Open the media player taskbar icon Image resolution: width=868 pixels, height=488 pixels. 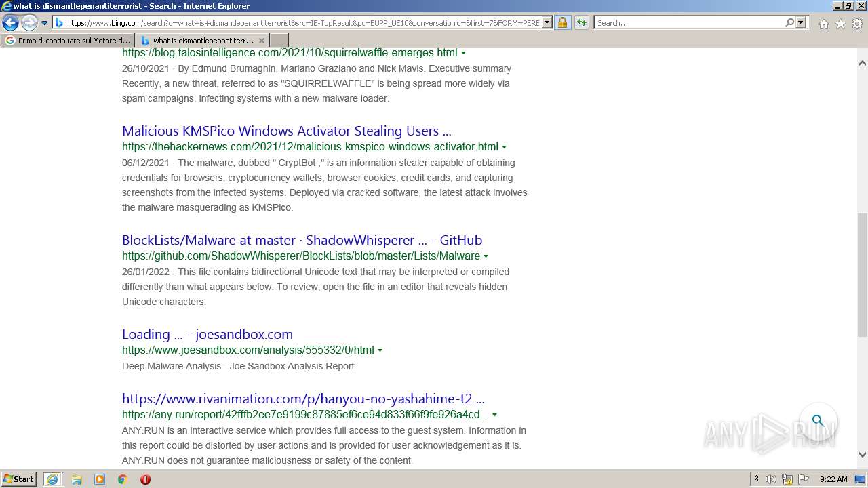click(x=100, y=479)
